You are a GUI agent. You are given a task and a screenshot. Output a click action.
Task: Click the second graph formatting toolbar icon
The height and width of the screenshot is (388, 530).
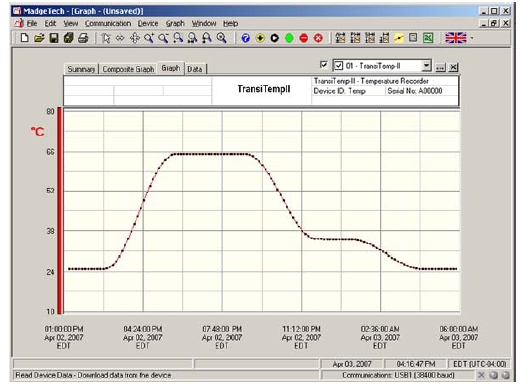pos(355,38)
